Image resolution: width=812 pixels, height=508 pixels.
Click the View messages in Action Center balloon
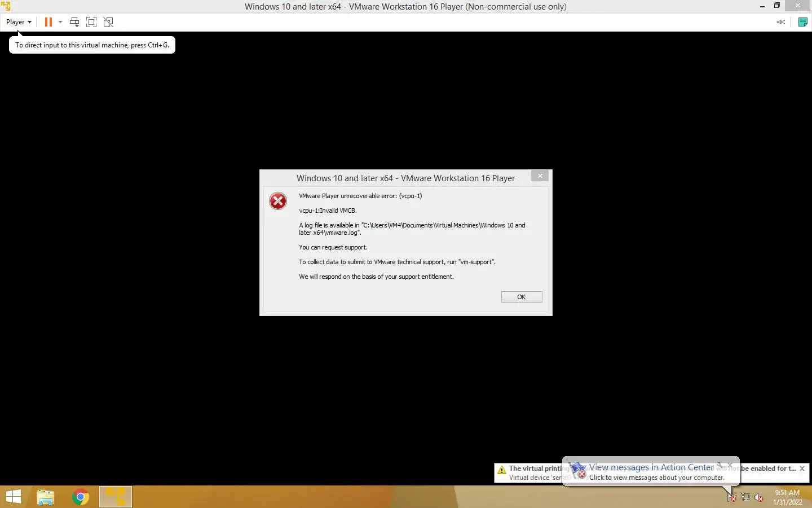coord(651,471)
